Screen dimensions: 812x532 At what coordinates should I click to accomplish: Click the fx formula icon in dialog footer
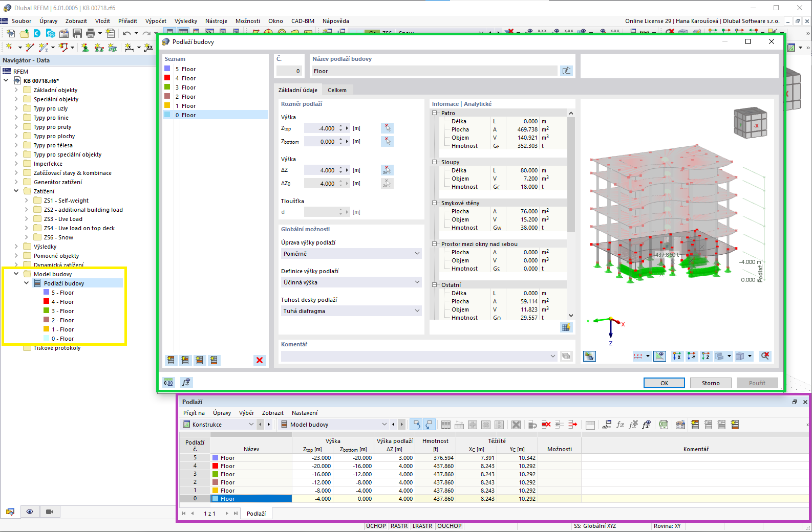pyautogui.click(x=186, y=382)
